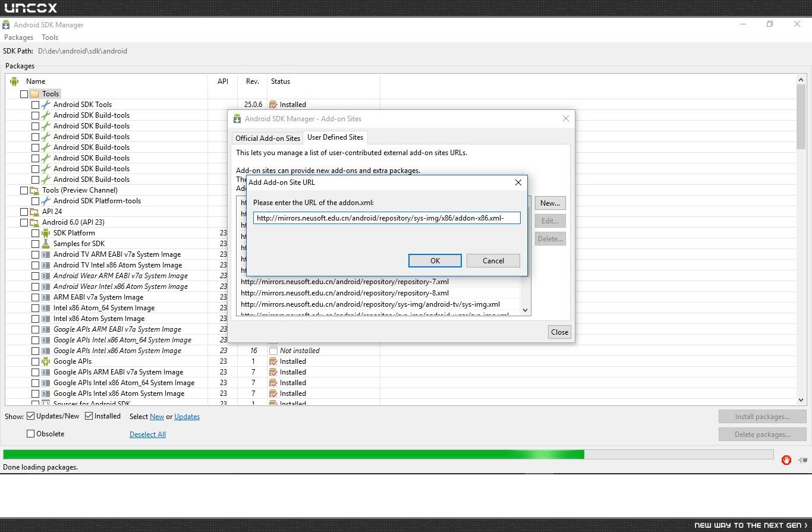Image resolution: width=812 pixels, height=532 pixels.
Task: Click the Rev. column header
Action: 253,81
